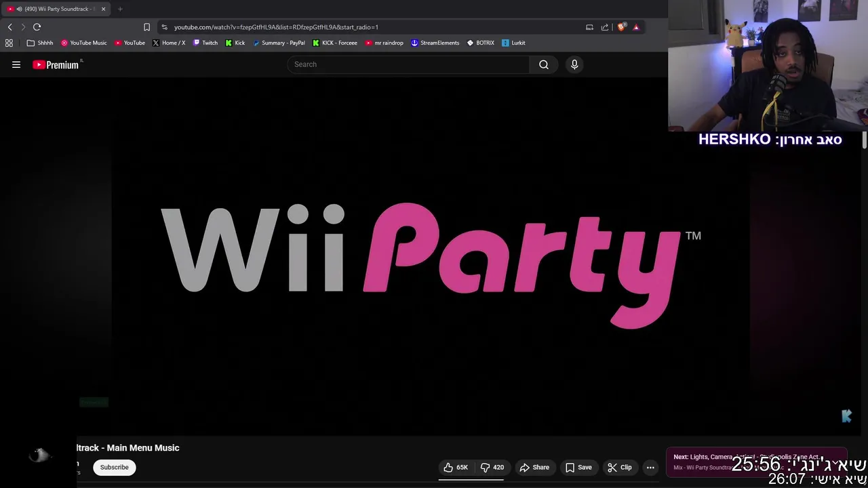Open the Twitch bookmark
The width and height of the screenshot is (868, 488).
tap(205, 43)
